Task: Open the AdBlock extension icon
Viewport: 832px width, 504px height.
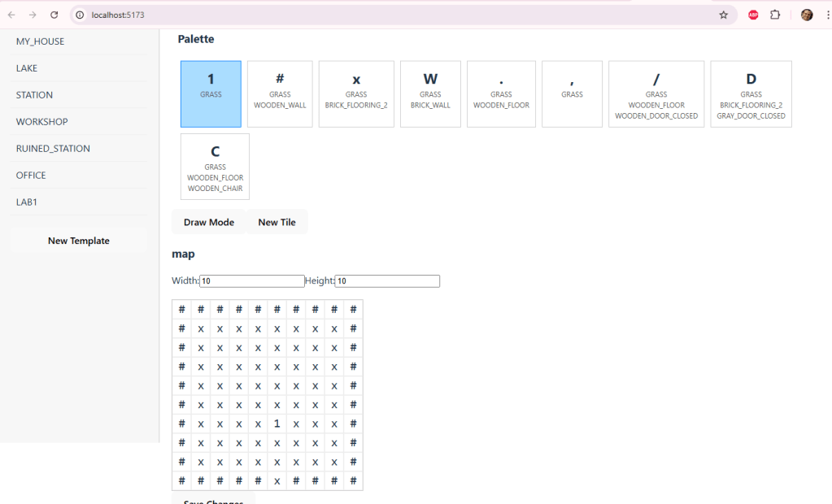Action: (753, 15)
